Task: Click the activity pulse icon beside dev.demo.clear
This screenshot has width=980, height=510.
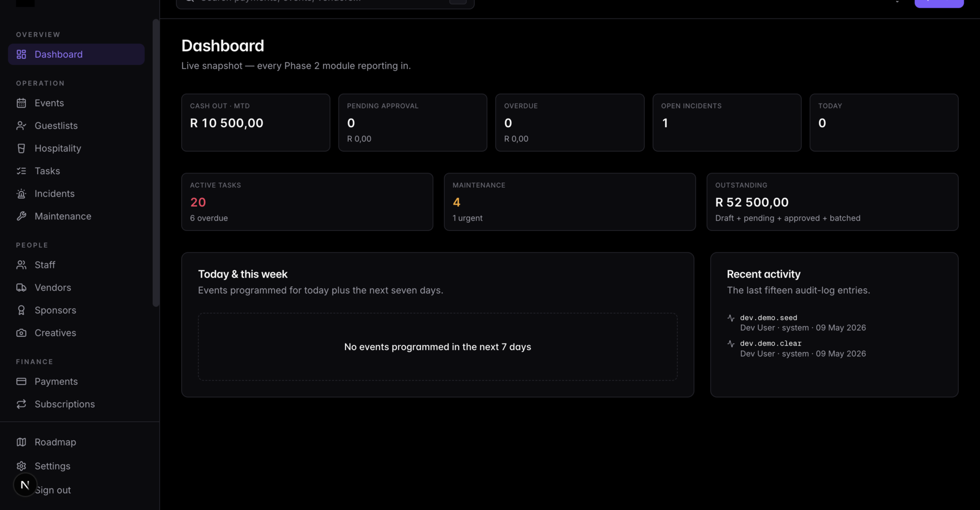Action: (731, 343)
